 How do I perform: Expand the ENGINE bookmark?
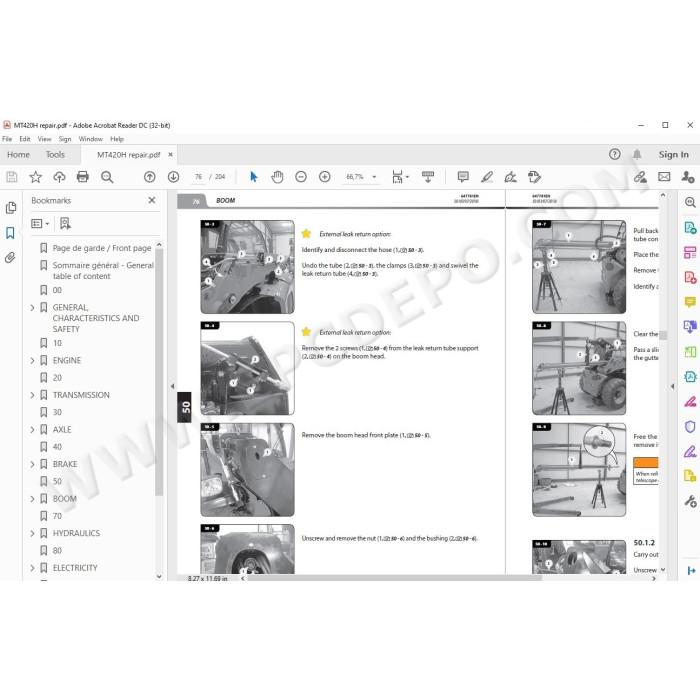(32, 361)
